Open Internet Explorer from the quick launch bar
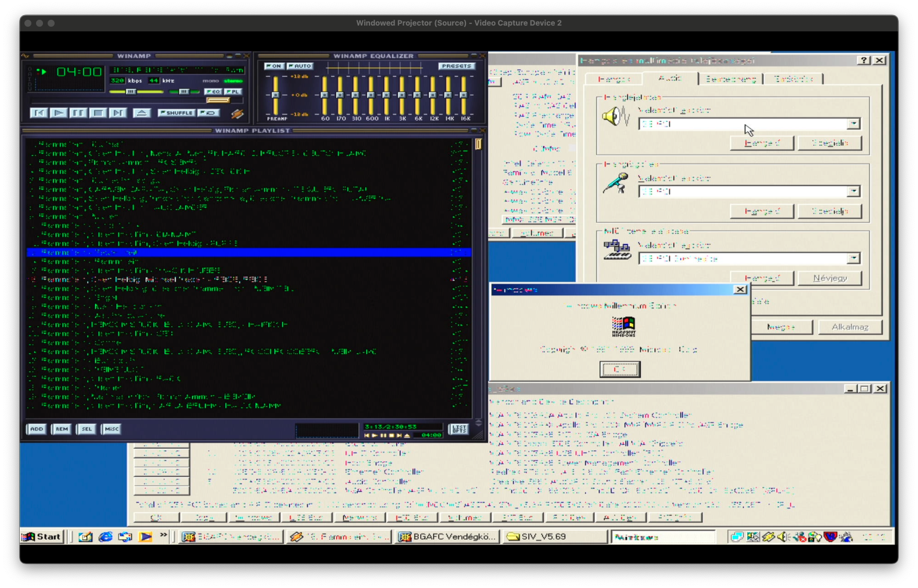The width and height of the screenshot is (918, 588). (105, 537)
